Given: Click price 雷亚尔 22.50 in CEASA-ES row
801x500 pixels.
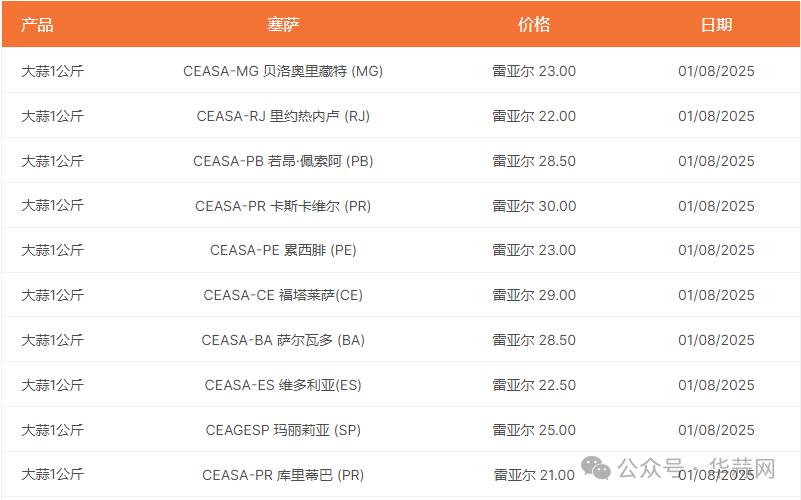Looking at the screenshot, I should click(x=534, y=385).
